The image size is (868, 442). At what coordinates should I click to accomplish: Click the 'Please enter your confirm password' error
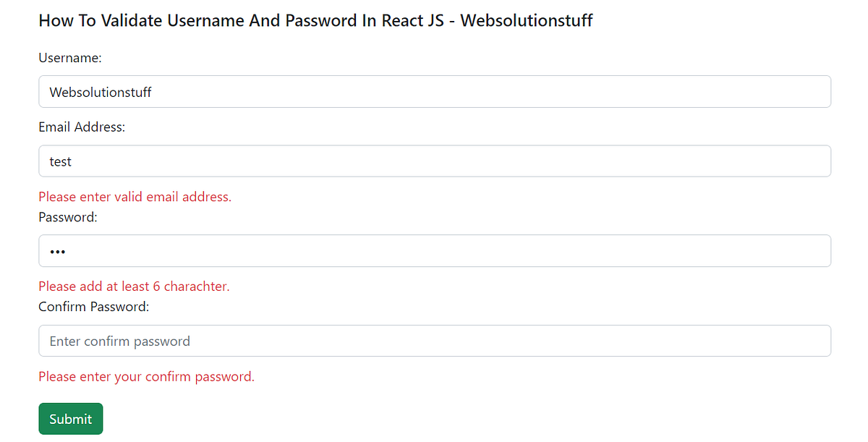pos(146,376)
